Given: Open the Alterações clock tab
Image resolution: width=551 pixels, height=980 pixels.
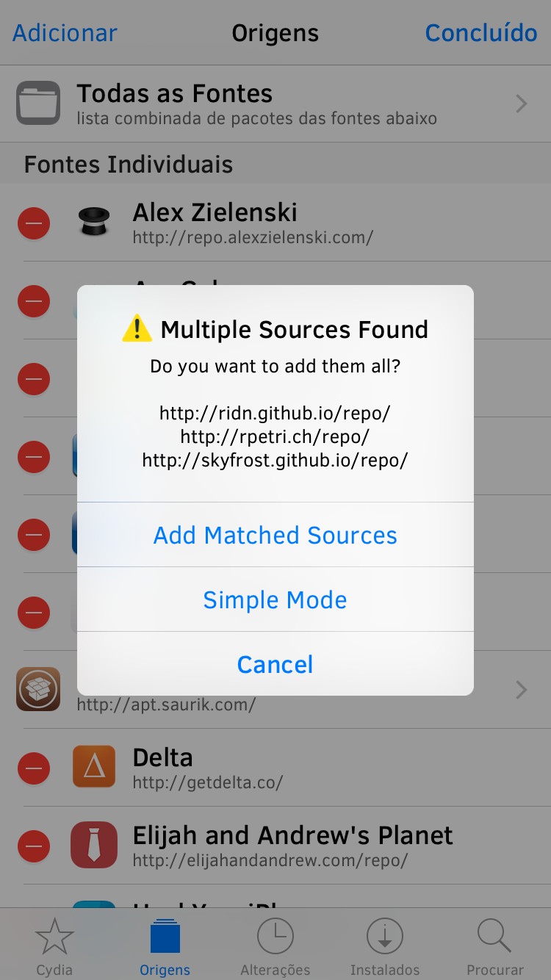Looking at the screenshot, I should [x=275, y=947].
